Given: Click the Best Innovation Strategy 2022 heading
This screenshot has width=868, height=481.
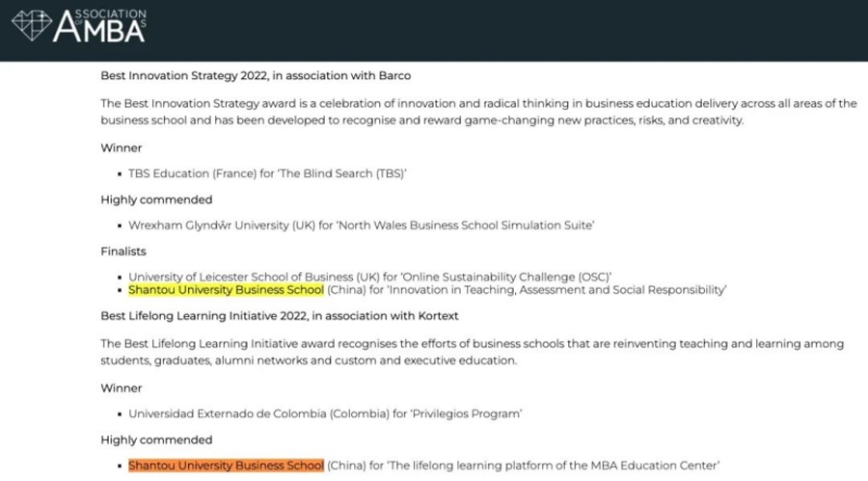Looking at the screenshot, I should [x=261, y=75].
